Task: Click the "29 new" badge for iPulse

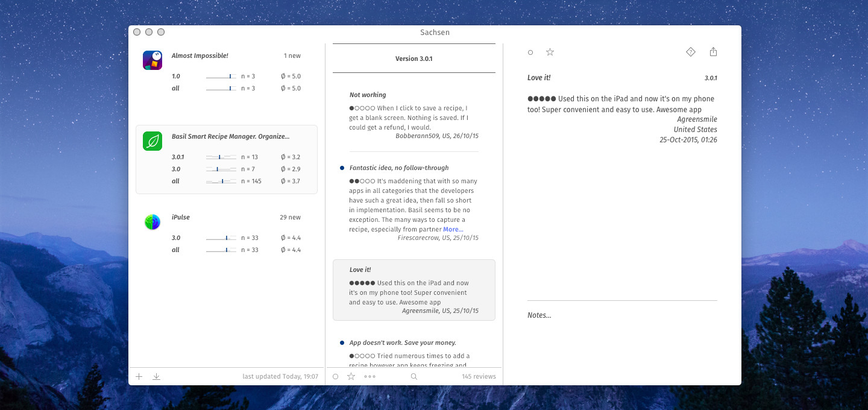Action: click(291, 217)
